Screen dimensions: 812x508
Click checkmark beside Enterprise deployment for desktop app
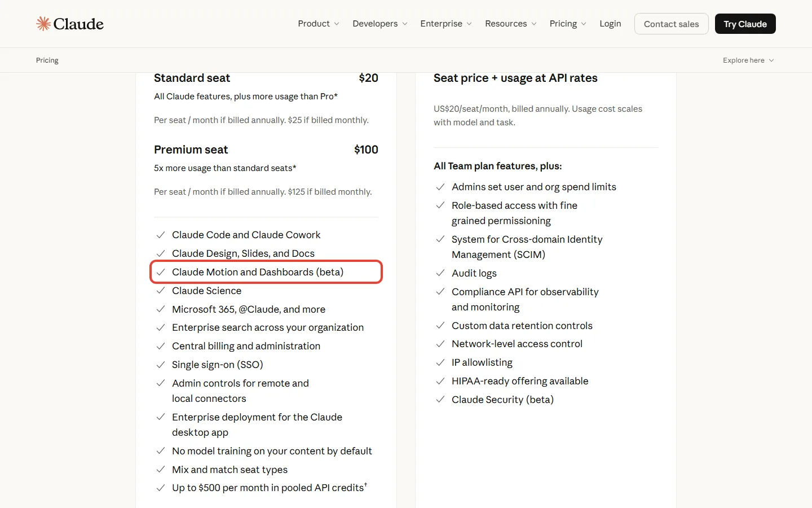pos(161,417)
